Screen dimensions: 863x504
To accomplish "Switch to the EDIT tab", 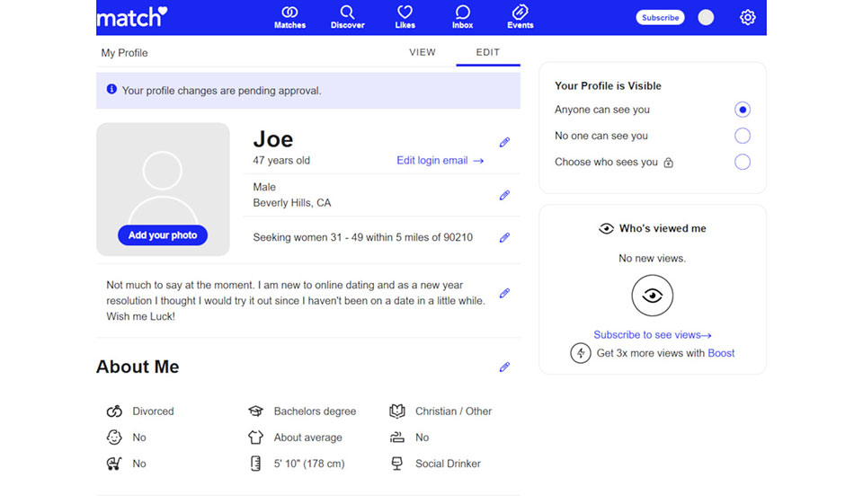I will point(487,52).
